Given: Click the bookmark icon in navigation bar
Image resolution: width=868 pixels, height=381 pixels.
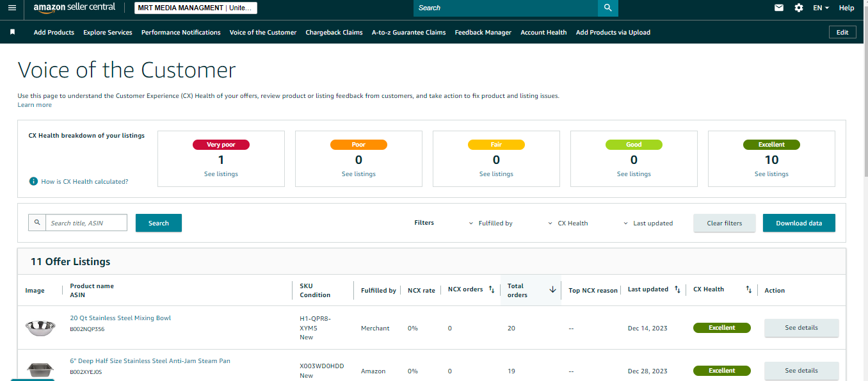Looking at the screenshot, I should coord(12,32).
